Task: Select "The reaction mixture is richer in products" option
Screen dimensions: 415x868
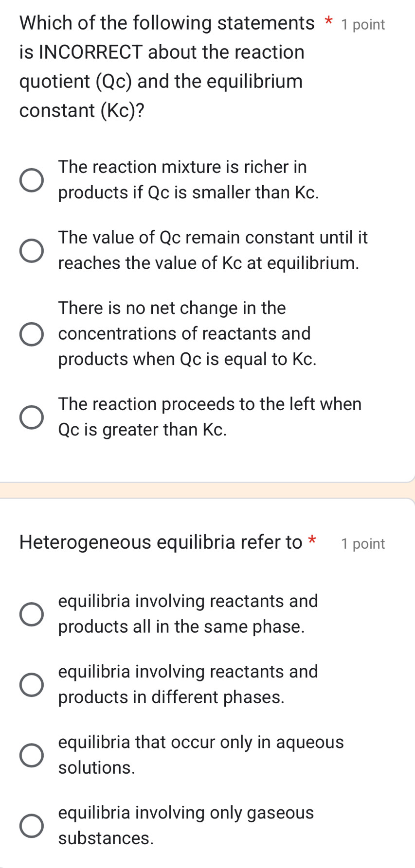Action: pyautogui.click(x=31, y=180)
